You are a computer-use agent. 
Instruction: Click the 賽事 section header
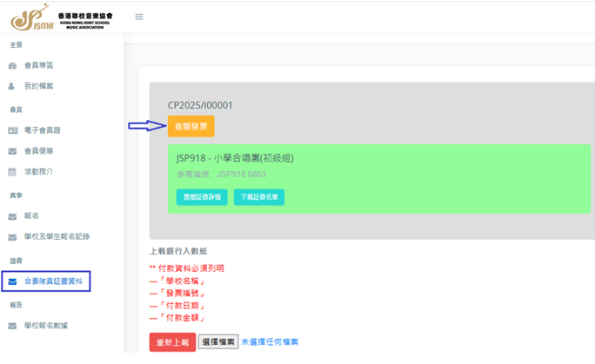point(16,195)
